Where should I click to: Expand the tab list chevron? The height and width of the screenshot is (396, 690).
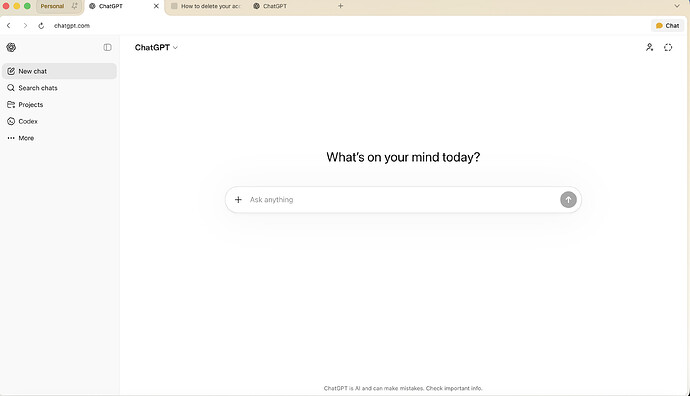(x=677, y=6)
